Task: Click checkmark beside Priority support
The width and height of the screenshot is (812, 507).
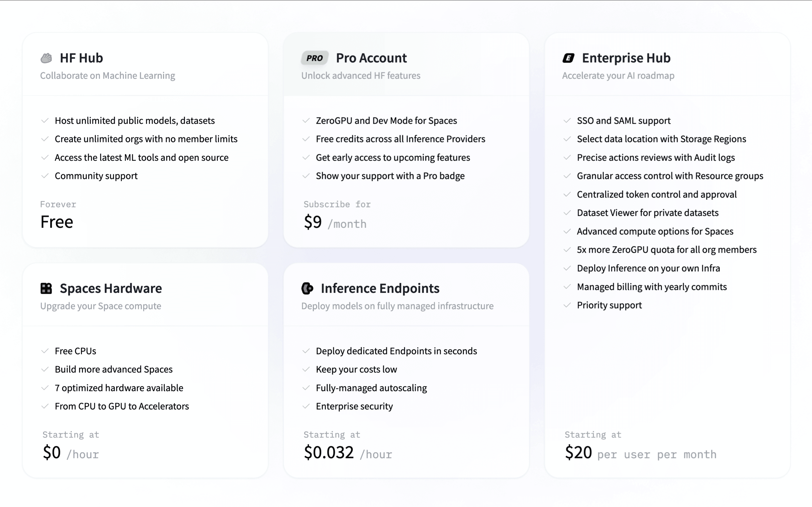Action: [x=567, y=305]
